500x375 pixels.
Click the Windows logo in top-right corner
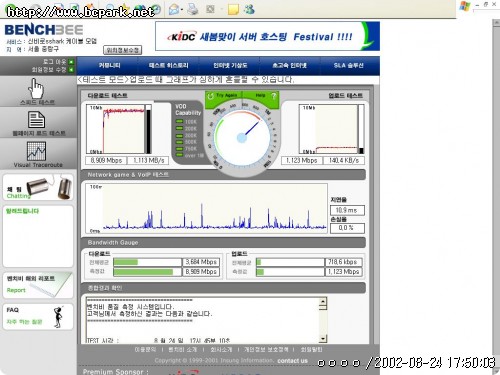465,6
